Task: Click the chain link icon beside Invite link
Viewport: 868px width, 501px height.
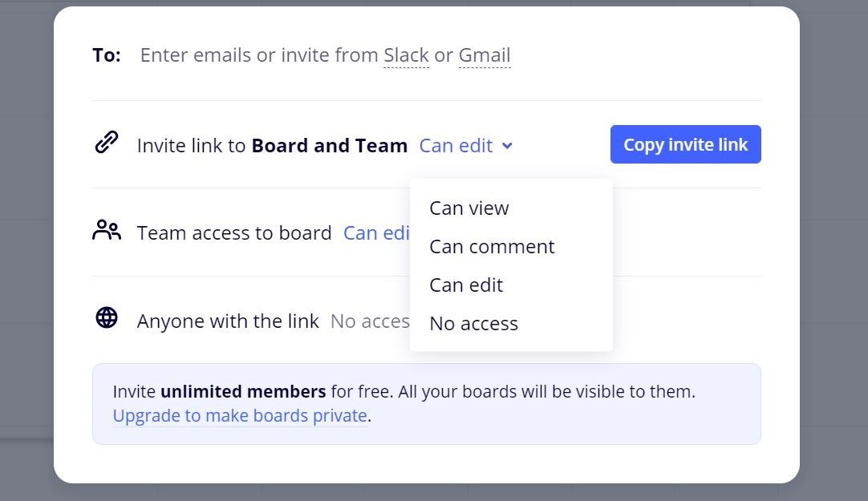Action: click(107, 143)
